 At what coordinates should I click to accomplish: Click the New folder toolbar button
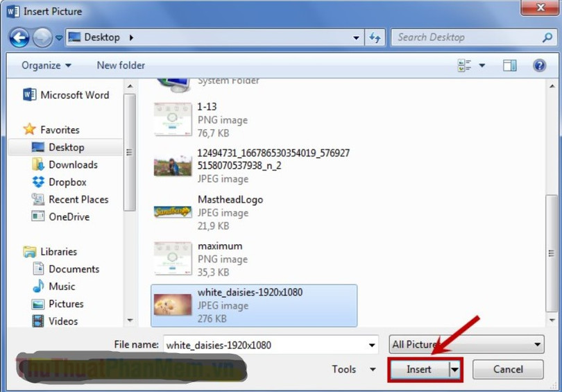[121, 65]
